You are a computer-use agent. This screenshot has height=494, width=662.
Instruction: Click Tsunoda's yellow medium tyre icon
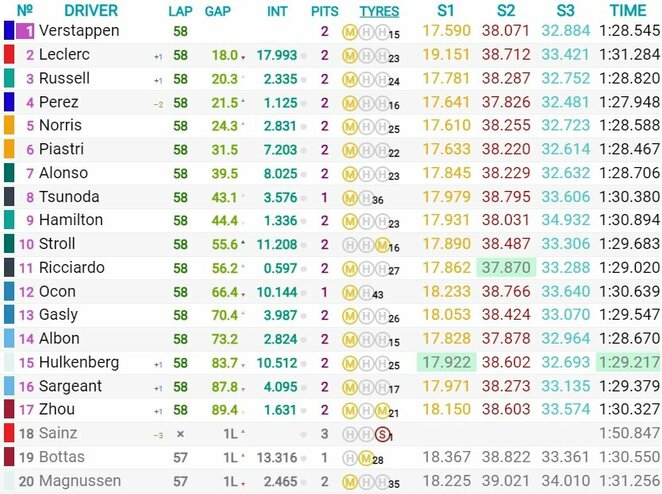[350, 197]
